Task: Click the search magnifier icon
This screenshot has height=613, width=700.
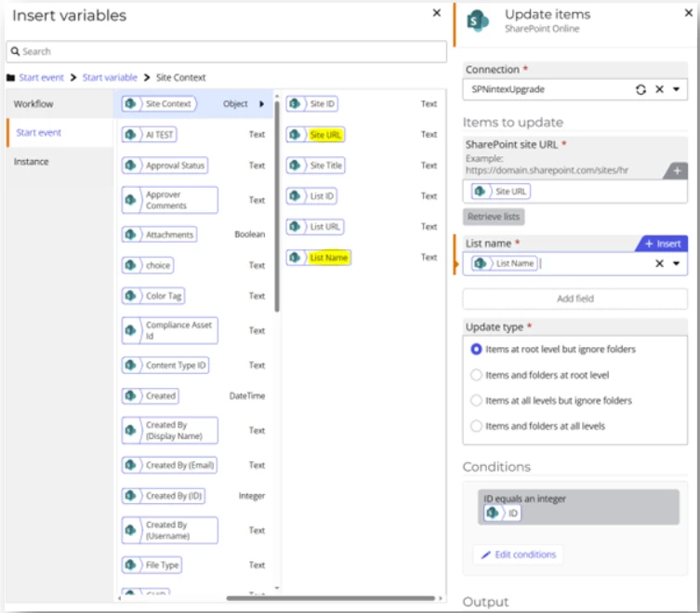Action: click(x=15, y=51)
